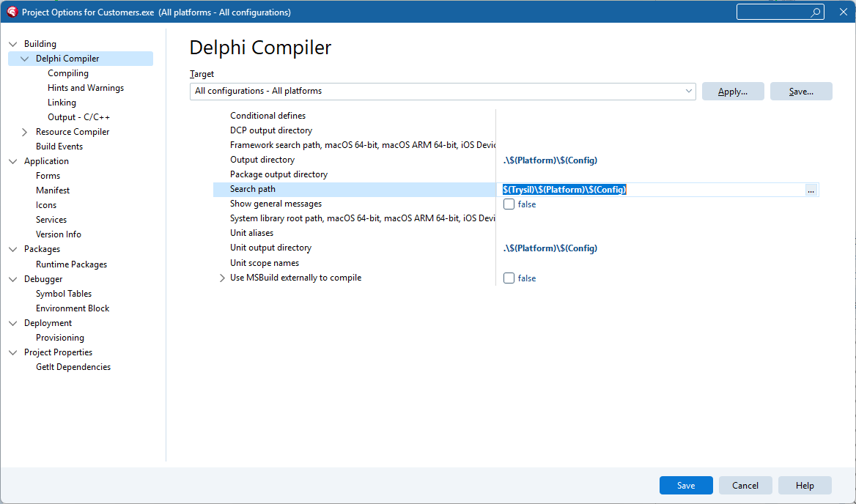Select Linking in the options tree
Screen dimensions: 856x504
pos(62,103)
